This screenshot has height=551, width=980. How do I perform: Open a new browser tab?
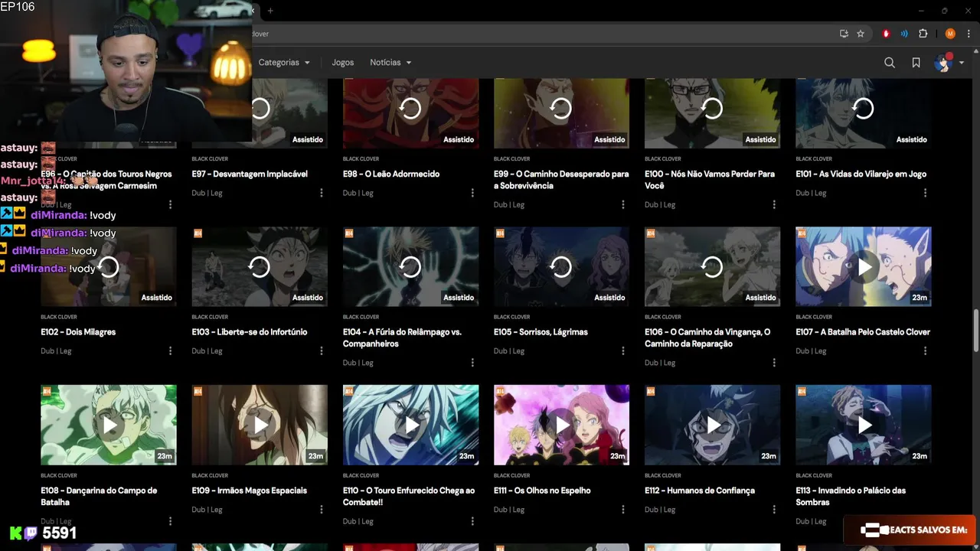pyautogui.click(x=269, y=11)
